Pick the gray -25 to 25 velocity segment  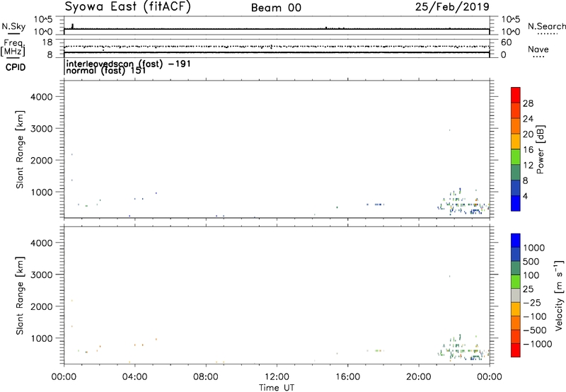tap(516, 295)
